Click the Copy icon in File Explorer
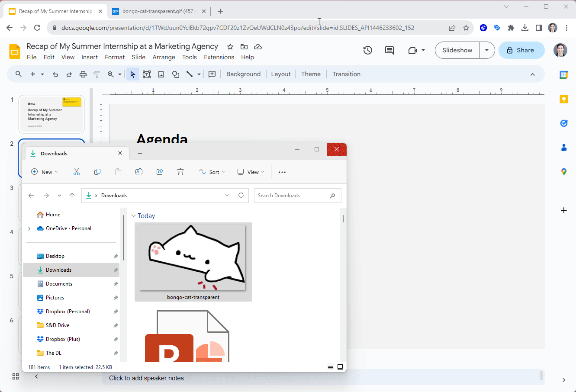The width and height of the screenshot is (576, 392). point(97,172)
